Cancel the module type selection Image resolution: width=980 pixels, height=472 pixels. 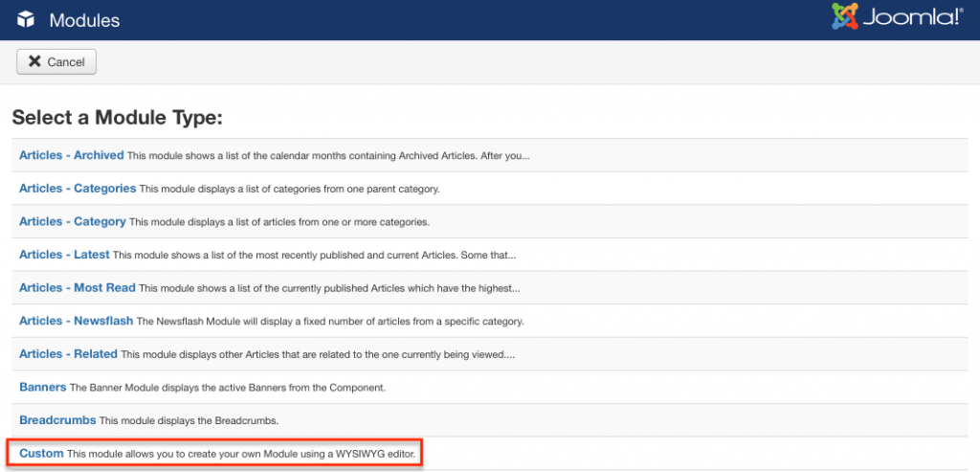coord(56,62)
